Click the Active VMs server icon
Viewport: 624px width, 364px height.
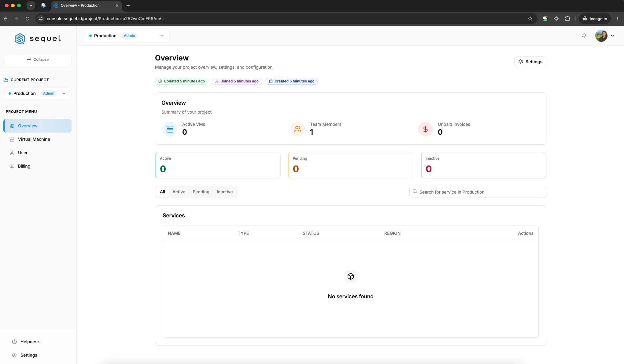[170, 129]
